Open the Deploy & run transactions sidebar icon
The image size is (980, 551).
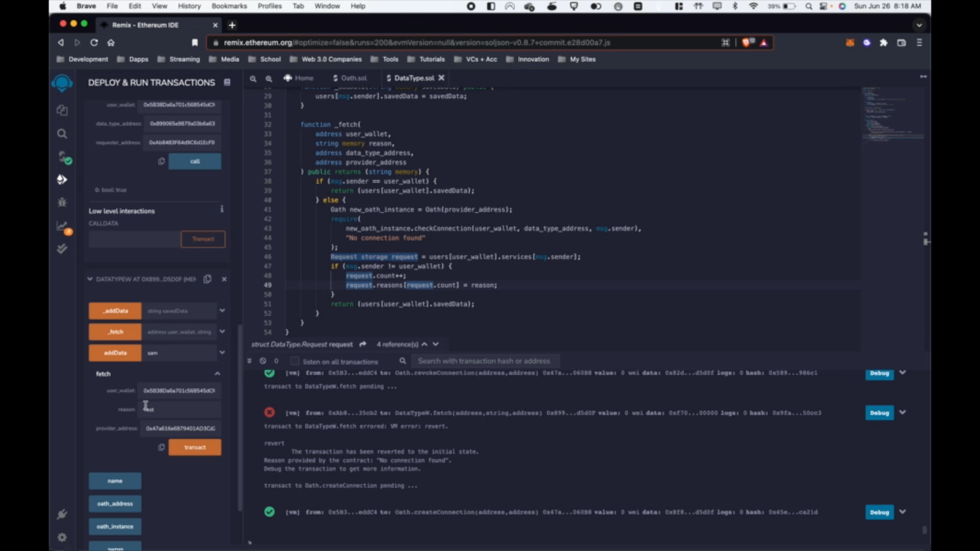62,180
